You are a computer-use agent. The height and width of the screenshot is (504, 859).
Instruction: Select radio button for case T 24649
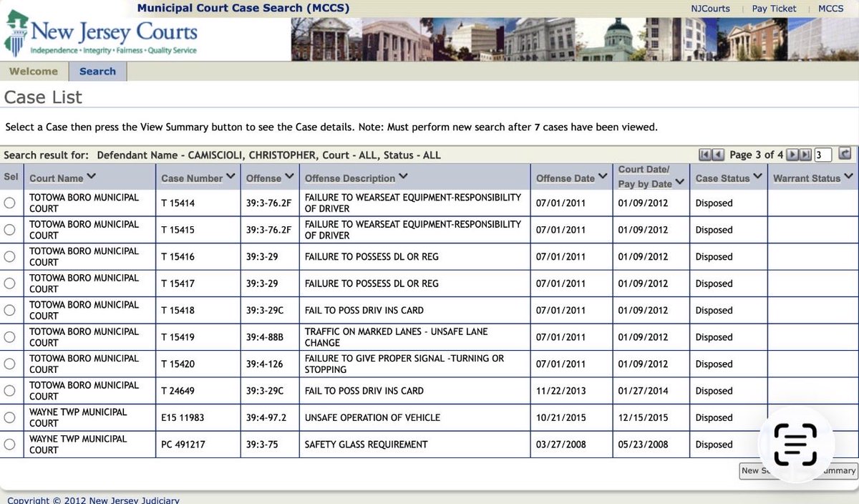coord(9,391)
